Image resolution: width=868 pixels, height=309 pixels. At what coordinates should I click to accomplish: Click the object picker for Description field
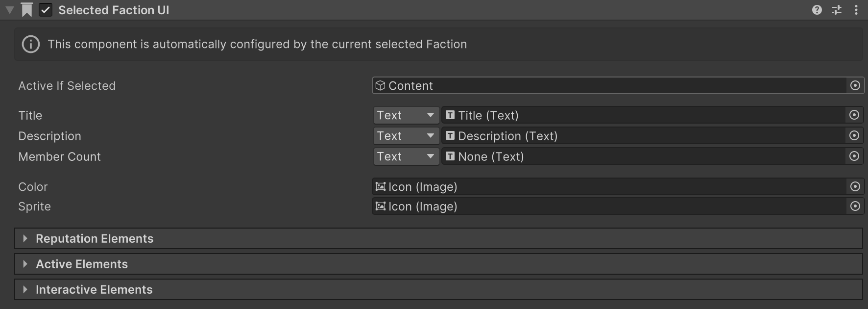[854, 136]
